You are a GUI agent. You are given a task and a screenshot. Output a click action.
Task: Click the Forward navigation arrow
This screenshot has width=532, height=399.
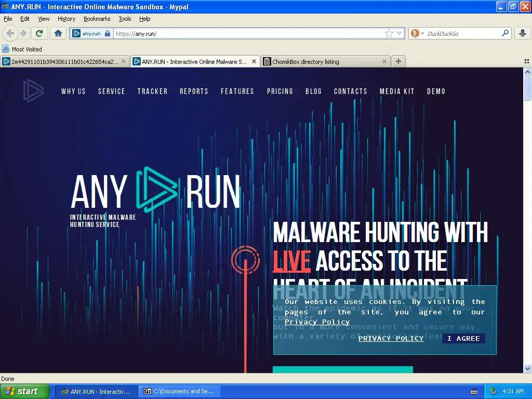[23, 33]
